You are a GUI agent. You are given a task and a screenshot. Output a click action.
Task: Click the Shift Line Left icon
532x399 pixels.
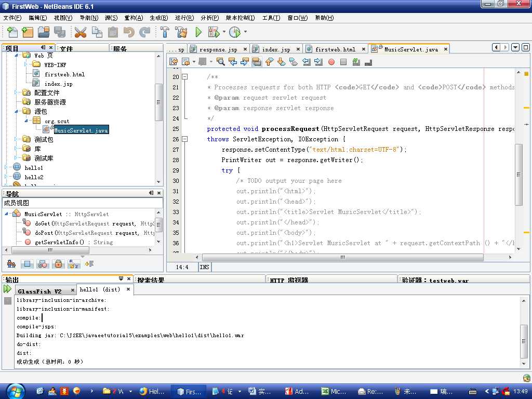tap(307, 62)
